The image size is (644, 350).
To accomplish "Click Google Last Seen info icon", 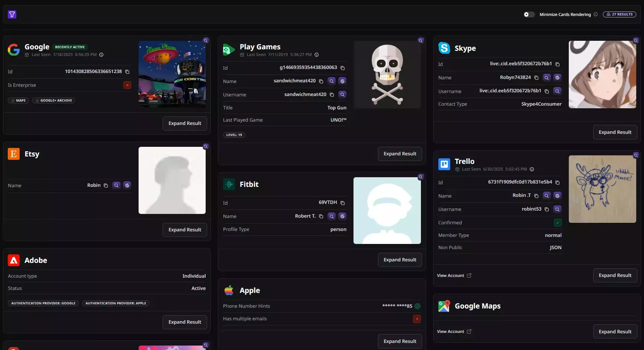I will coord(101,55).
